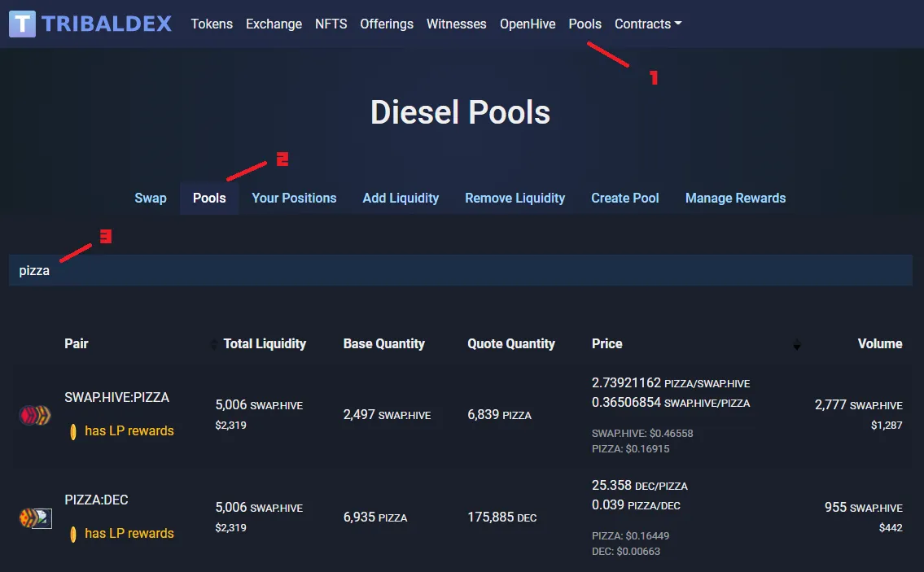Open the PIZZA:DEC pair
Viewport: 924px width, 572px height.
(96, 500)
